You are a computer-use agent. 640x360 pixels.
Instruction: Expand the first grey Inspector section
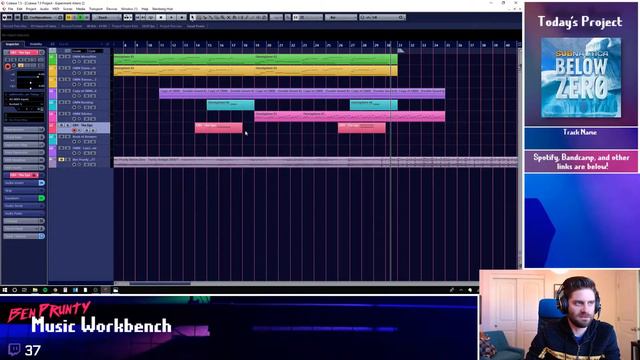24,129
